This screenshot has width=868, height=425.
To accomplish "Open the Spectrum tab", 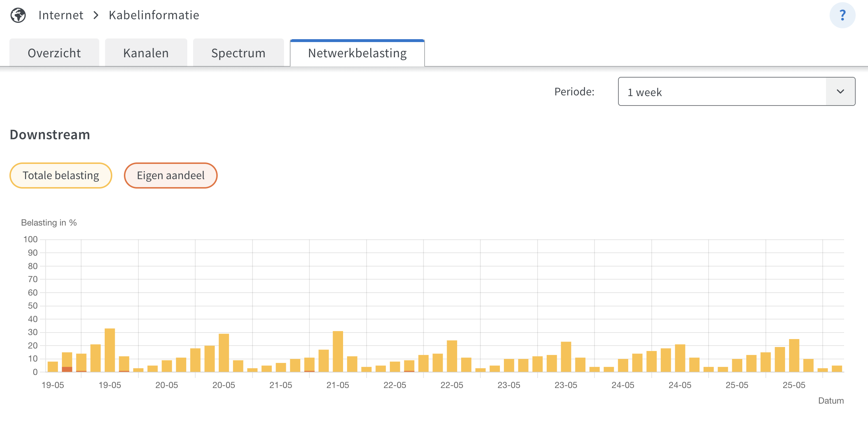I will tap(238, 53).
